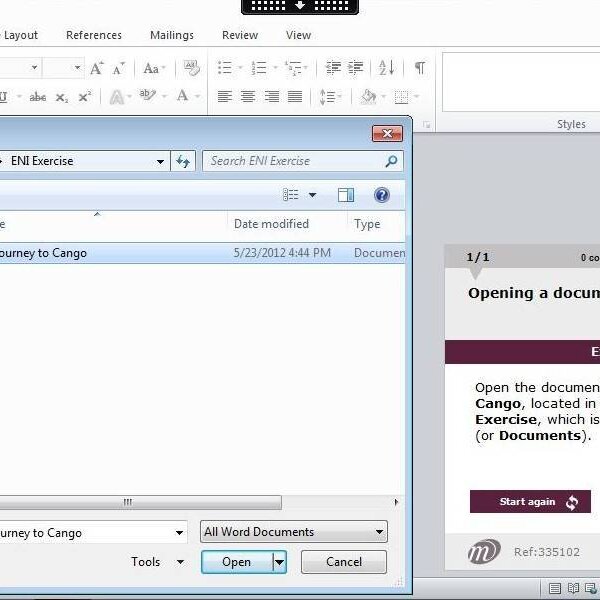Open the All Word Documents filter
This screenshot has height=600, width=600.
(x=294, y=532)
